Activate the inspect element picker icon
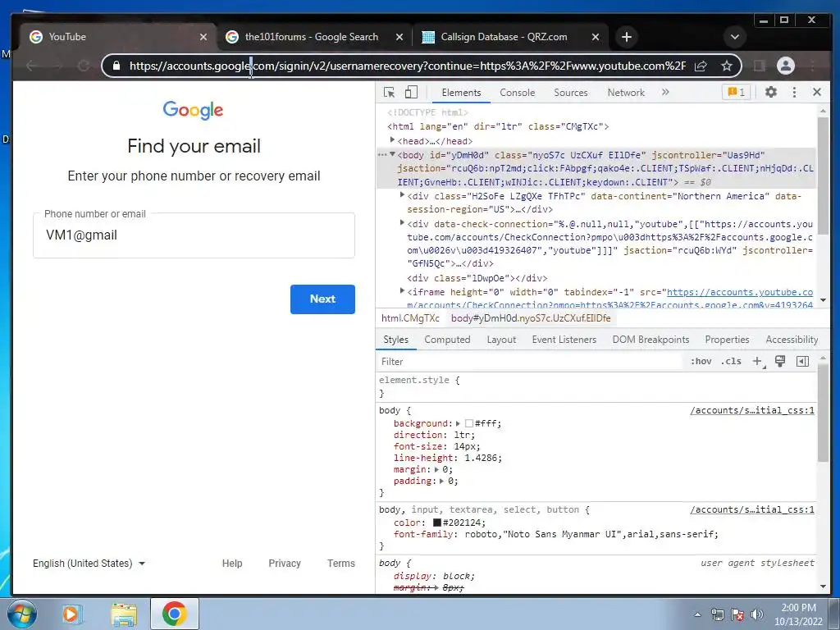840x630 pixels. click(390, 93)
